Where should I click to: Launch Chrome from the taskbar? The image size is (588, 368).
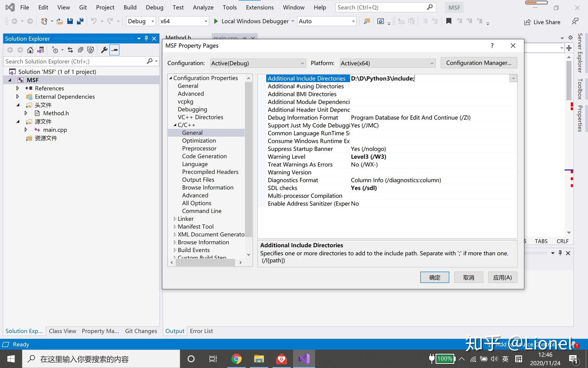point(237,359)
